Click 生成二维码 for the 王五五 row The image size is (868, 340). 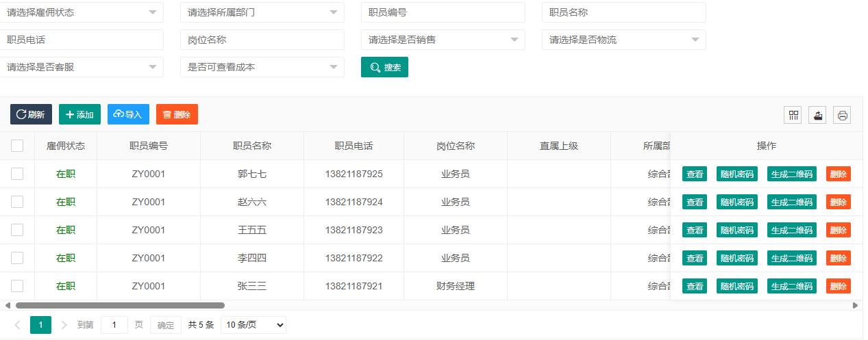click(791, 230)
